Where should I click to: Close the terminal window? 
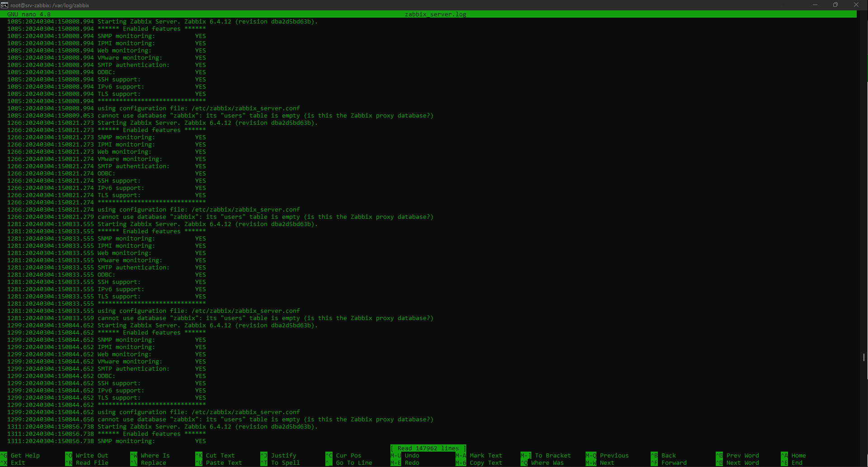856,5
